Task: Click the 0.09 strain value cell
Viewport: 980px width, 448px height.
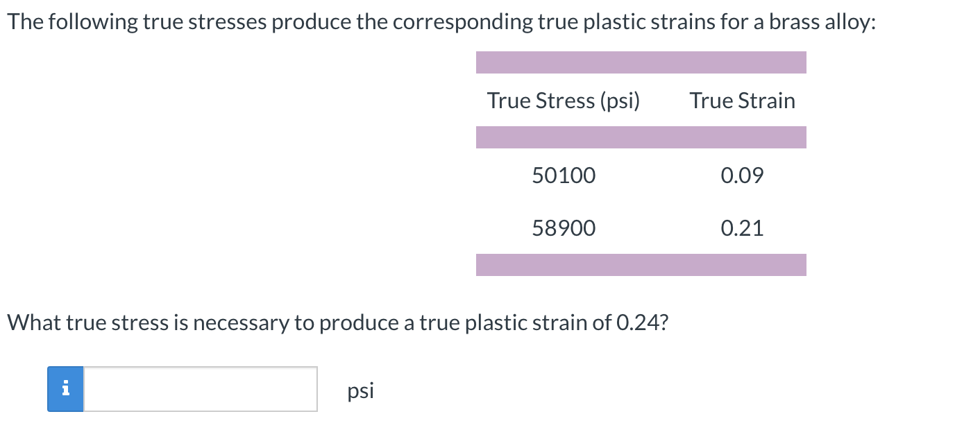Action: coord(742,176)
